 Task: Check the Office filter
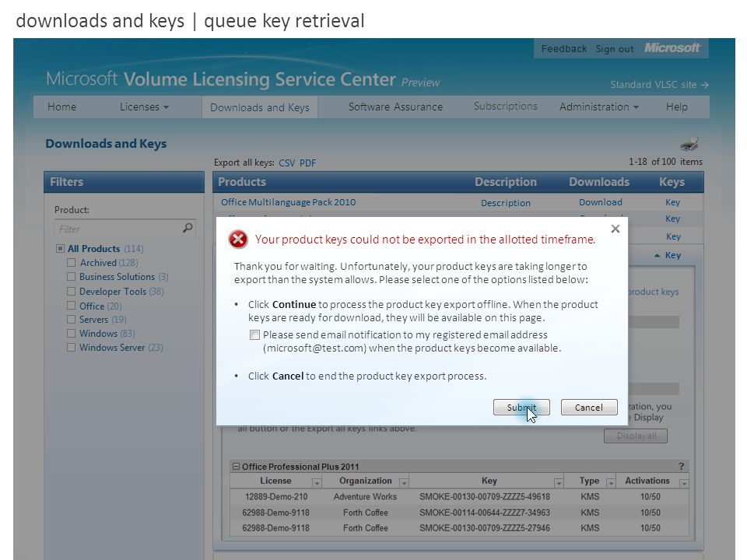[71, 306]
